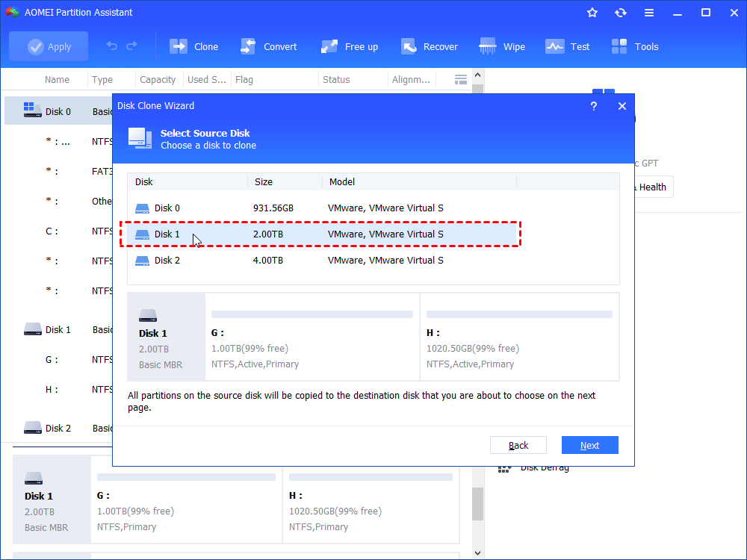
Task: Click the Name column header
Action: tap(57, 80)
